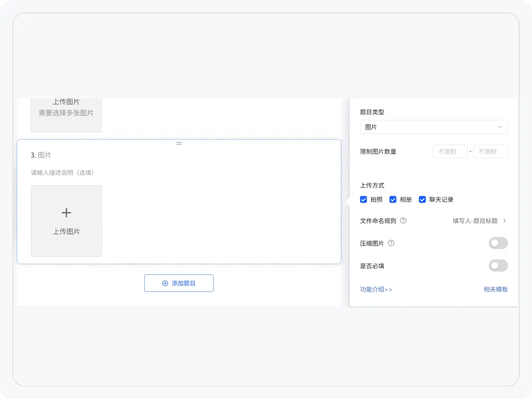Click the plus icon in question 3 upload box
This screenshot has width=532, height=399.
66,213
